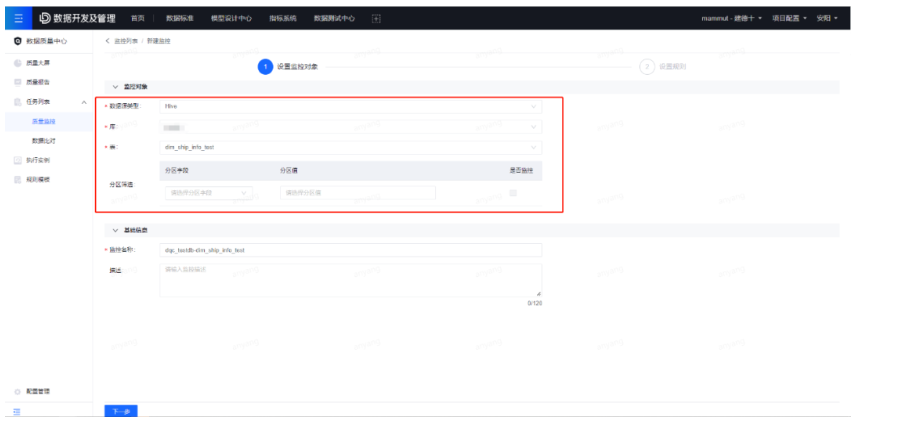Open 指标系统 in top nav
The height and width of the screenshot is (422, 909).
coord(283,19)
